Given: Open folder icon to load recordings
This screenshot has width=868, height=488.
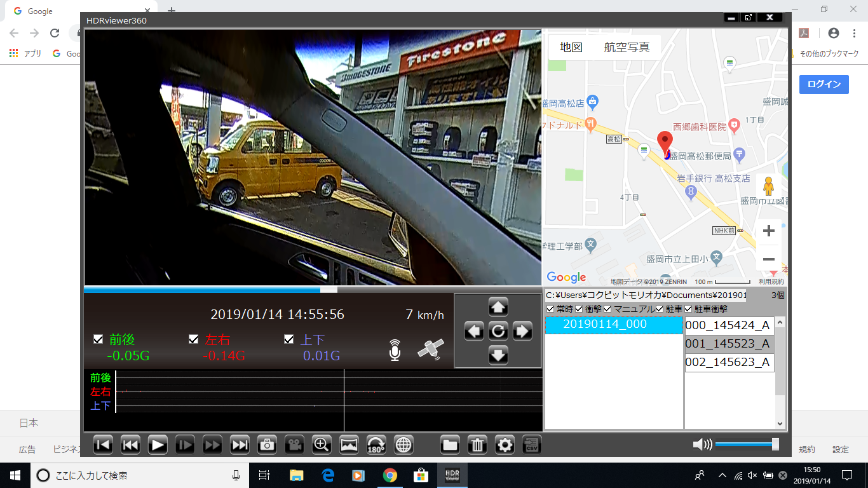Looking at the screenshot, I should (x=450, y=445).
